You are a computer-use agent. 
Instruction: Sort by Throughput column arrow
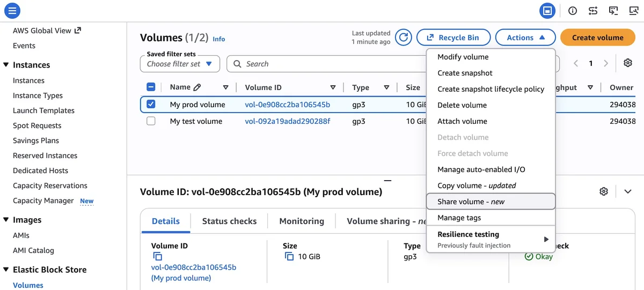coord(590,87)
